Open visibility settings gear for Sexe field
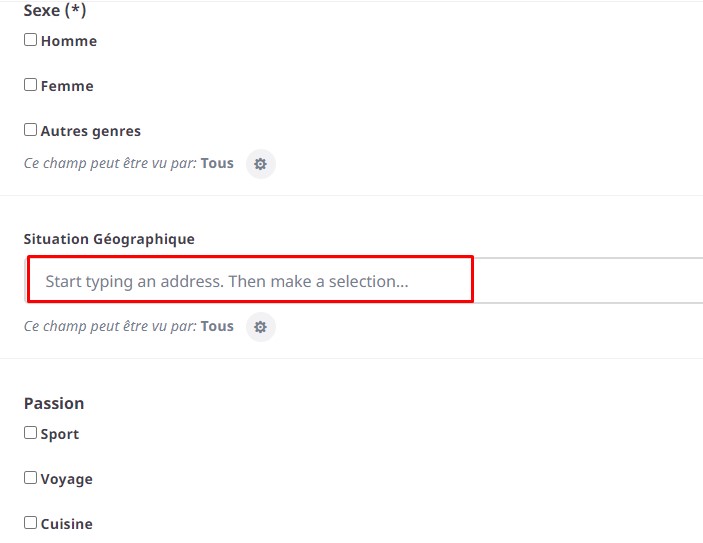This screenshot has height=543, width=703. pos(260,164)
